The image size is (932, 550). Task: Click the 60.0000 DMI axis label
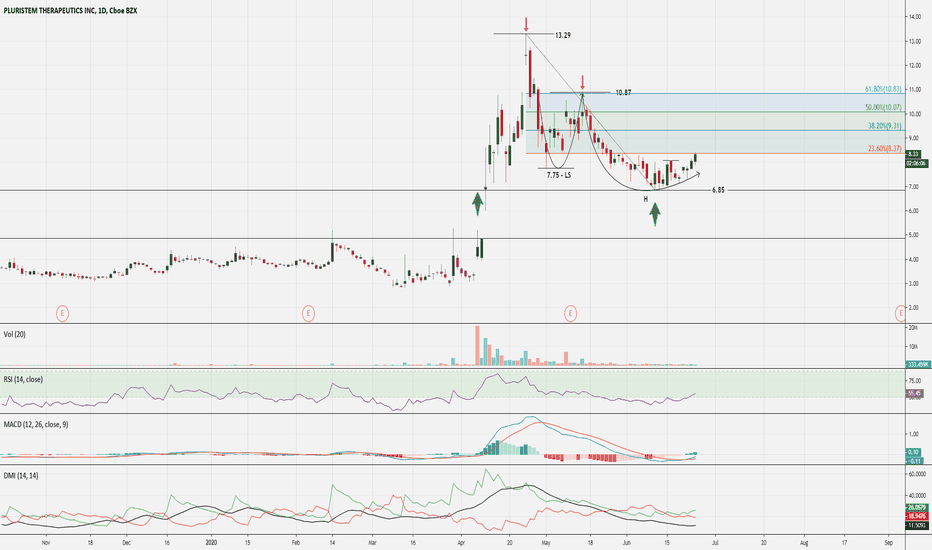tap(917, 474)
